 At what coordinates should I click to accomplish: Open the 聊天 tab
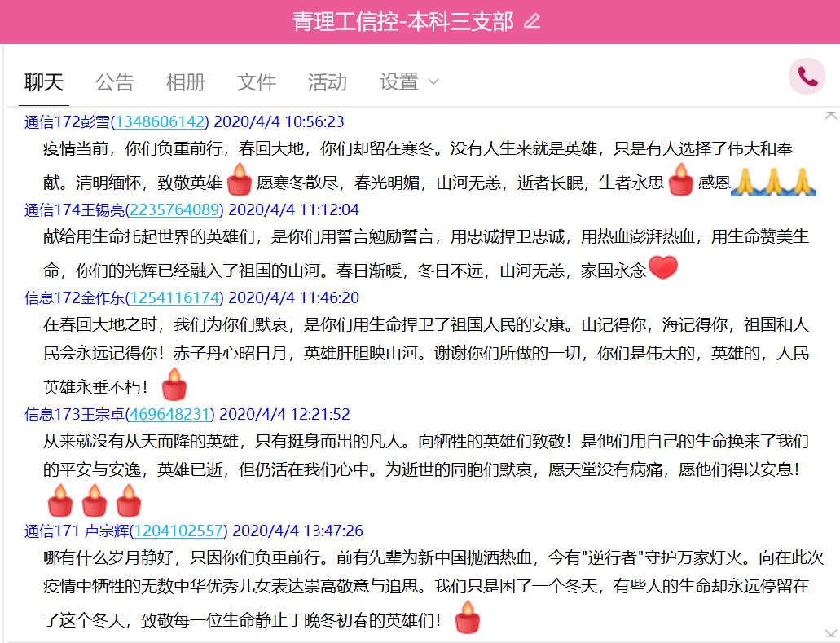tap(44, 81)
